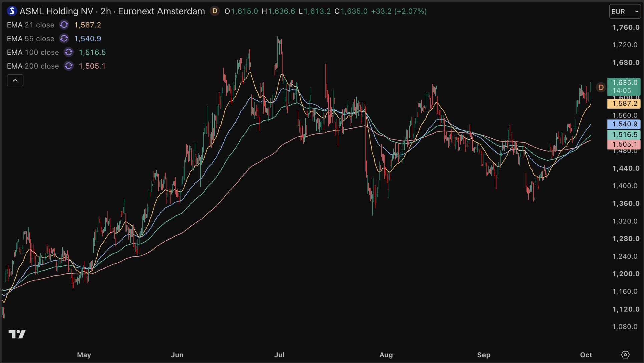Click the refresh icon next to EMA 100
The image size is (644, 363).
tap(69, 52)
